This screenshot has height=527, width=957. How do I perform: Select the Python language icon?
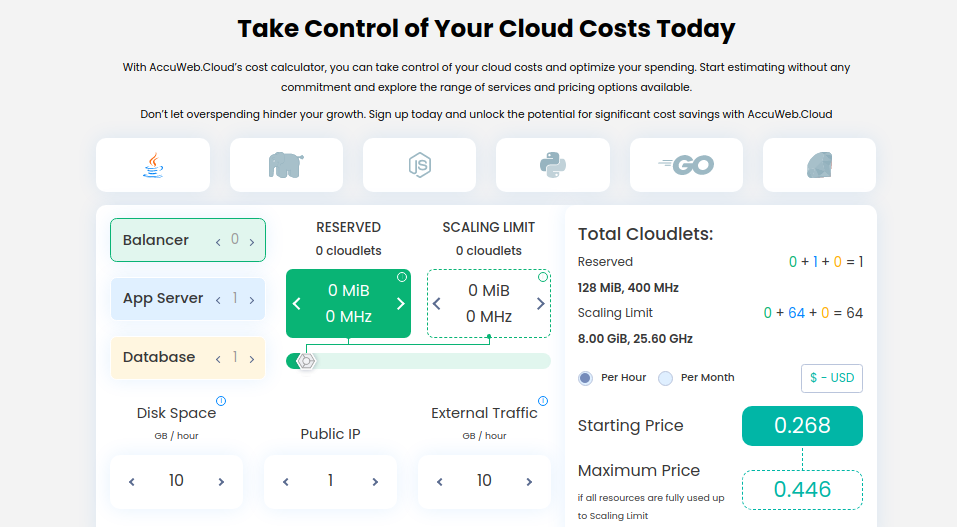click(x=552, y=165)
